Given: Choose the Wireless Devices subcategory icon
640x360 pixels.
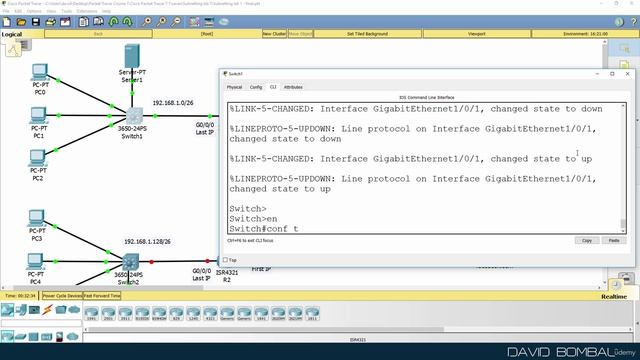Looking at the screenshot, I should pos(47,337).
